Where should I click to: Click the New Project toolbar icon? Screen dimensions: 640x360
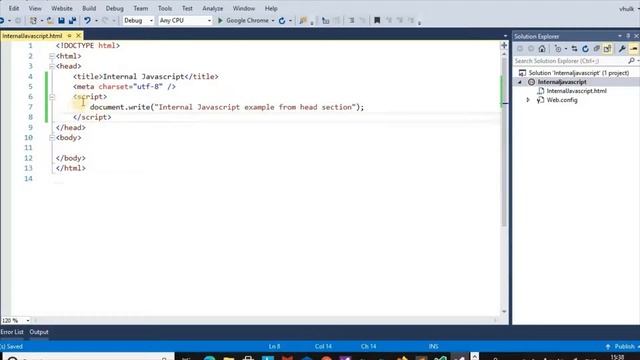[33, 20]
